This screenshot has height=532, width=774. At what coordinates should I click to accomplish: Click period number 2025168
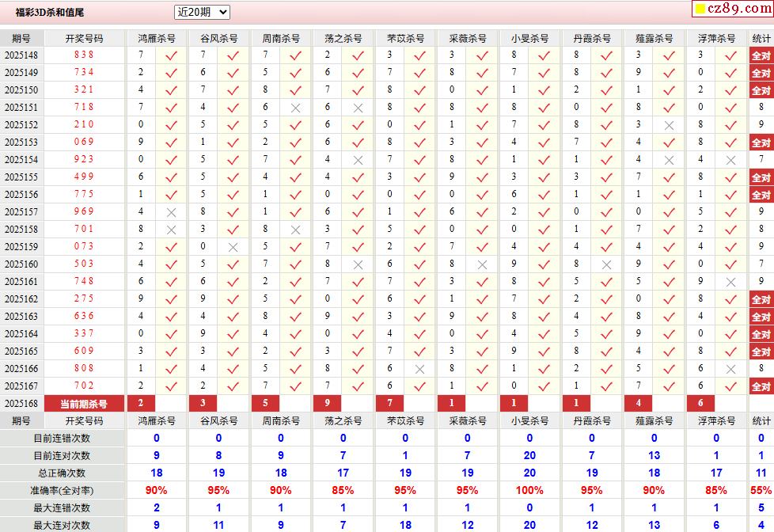[21, 403]
